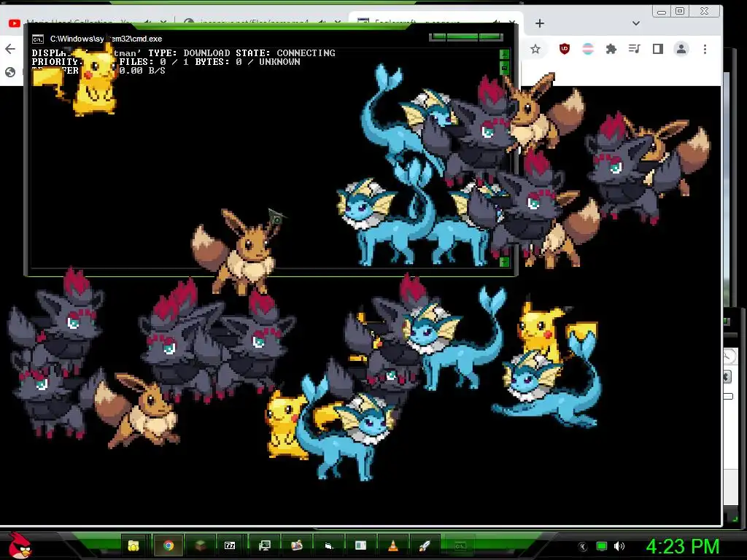The image size is (747, 560).
Task: Open the Angry Birds Start button
Action: point(20,545)
